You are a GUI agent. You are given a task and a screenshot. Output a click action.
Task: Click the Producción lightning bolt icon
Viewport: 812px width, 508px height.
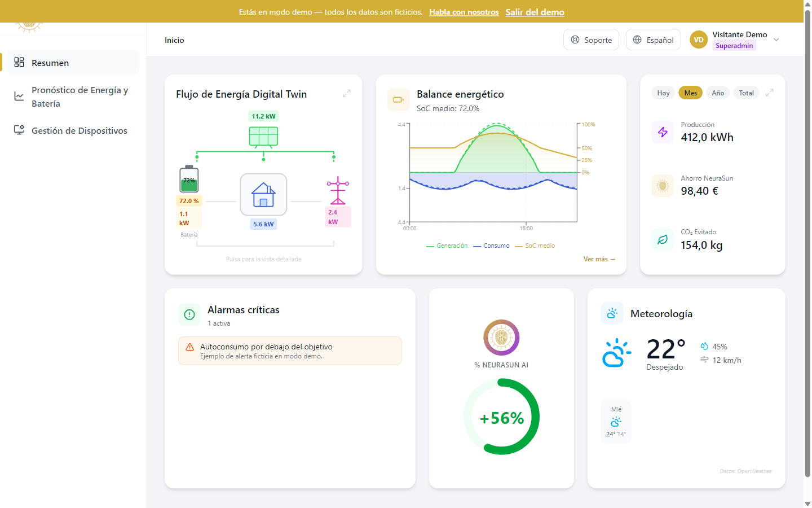tap(663, 132)
